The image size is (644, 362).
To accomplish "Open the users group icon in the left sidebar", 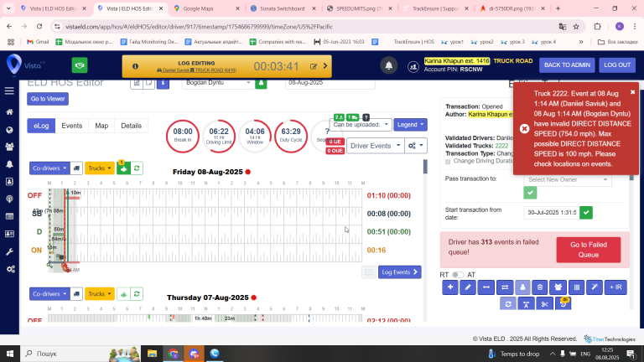I will [9, 147].
